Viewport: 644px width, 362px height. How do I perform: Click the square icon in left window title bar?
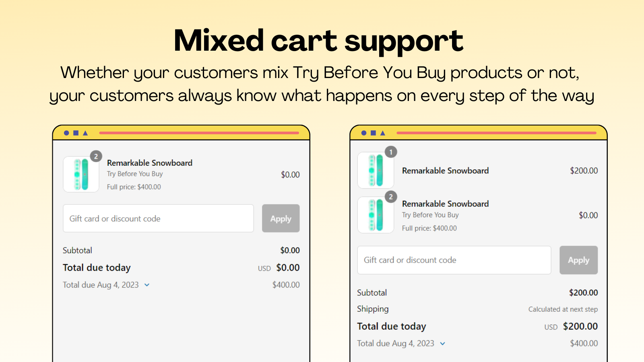[x=76, y=133]
